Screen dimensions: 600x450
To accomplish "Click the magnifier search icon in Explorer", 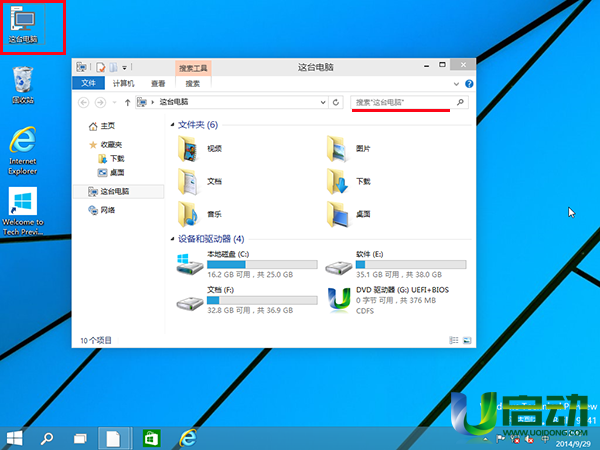I will click(460, 102).
